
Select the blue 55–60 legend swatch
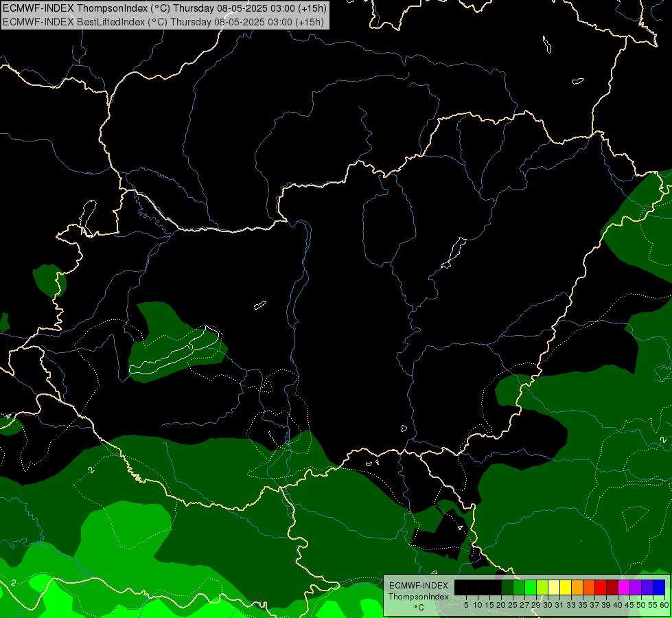(x=659, y=587)
